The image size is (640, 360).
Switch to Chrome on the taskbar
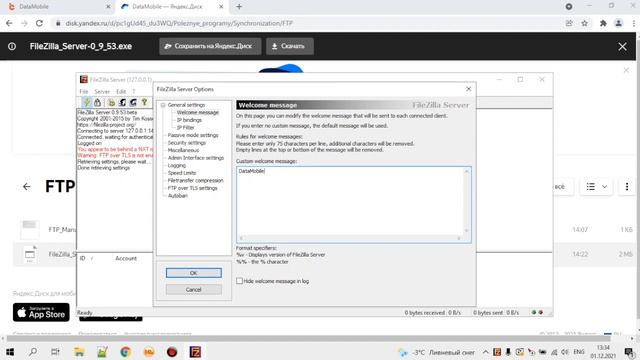click(x=126, y=352)
